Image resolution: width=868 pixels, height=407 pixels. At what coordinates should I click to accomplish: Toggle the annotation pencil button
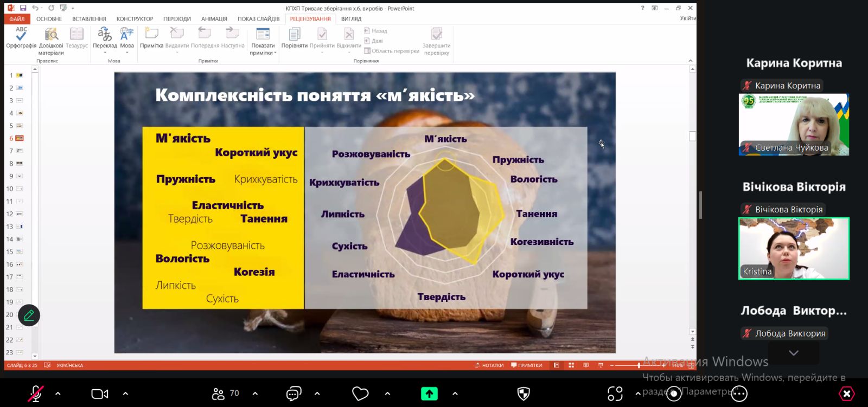point(29,315)
